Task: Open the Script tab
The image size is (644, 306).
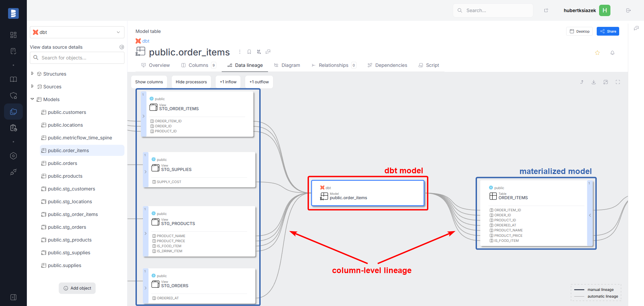Action: (x=429, y=65)
